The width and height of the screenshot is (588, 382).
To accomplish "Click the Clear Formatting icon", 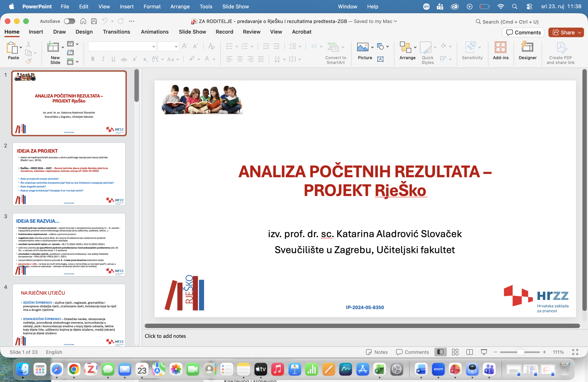I will 211,46.
